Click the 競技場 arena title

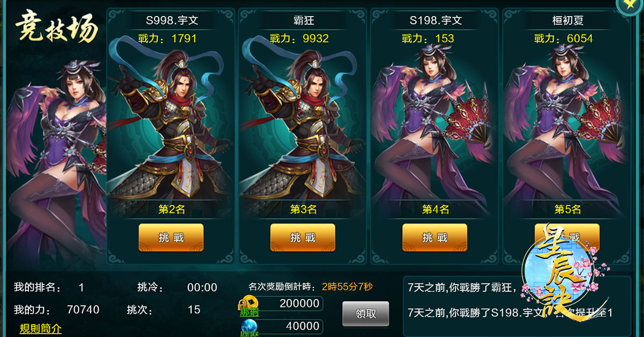55,26
